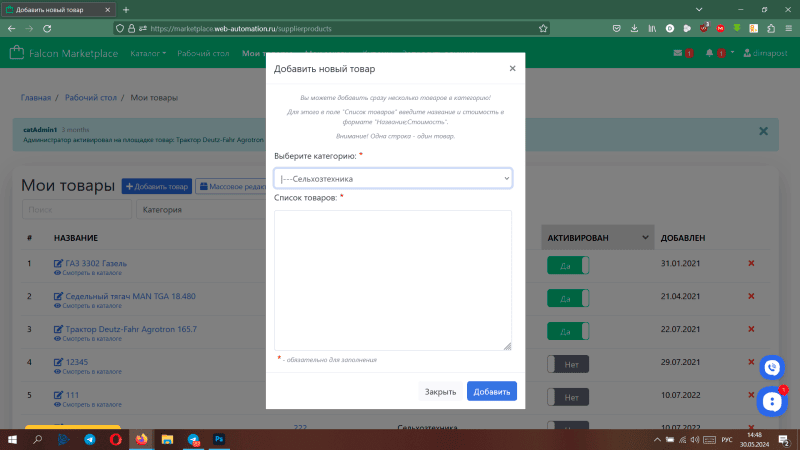Edit icon next to product 111
The height and width of the screenshot is (450, 800).
coord(58,395)
